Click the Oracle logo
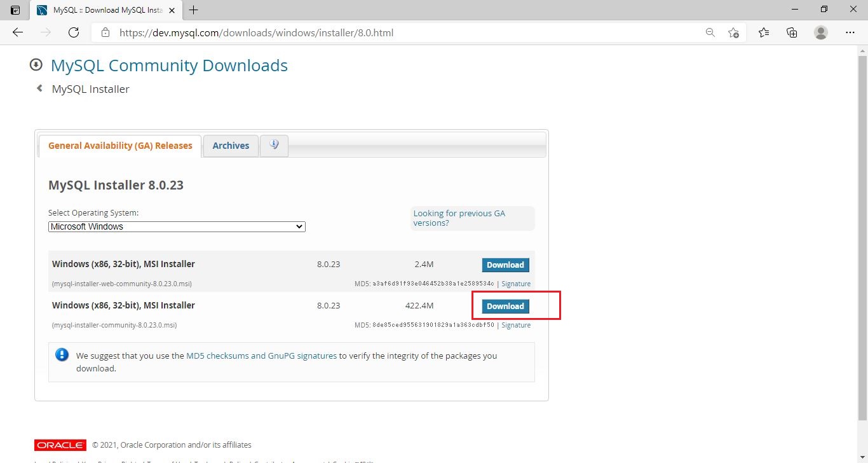The width and height of the screenshot is (868, 463). point(60,445)
